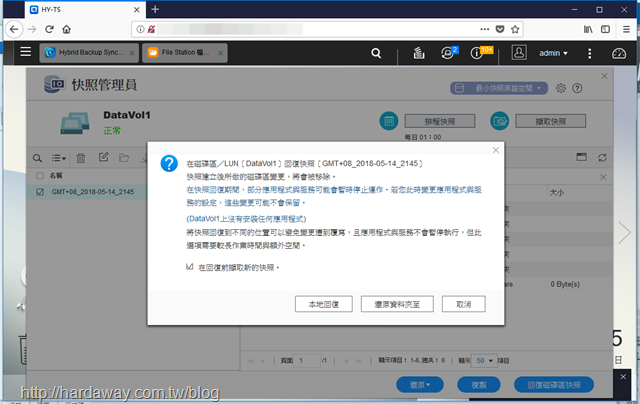640x404 pixels.
Task: Open page actions three-dot menu
Action: (x=484, y=29)
